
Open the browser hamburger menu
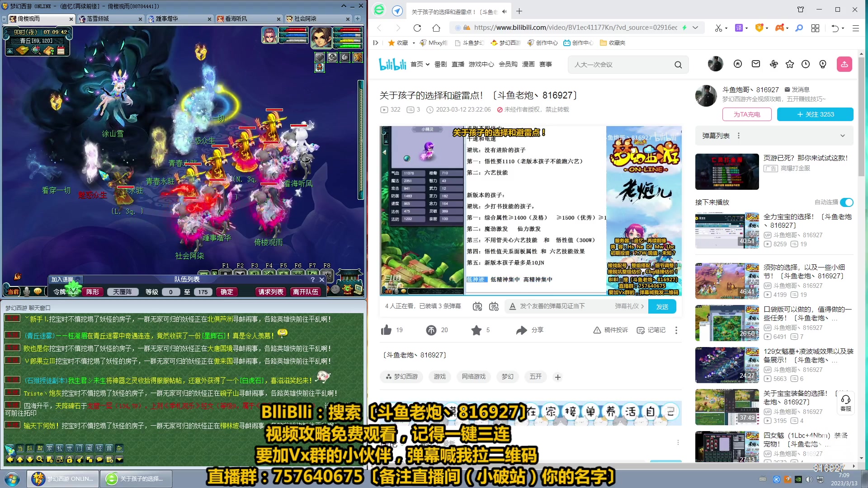pos(856,28)
